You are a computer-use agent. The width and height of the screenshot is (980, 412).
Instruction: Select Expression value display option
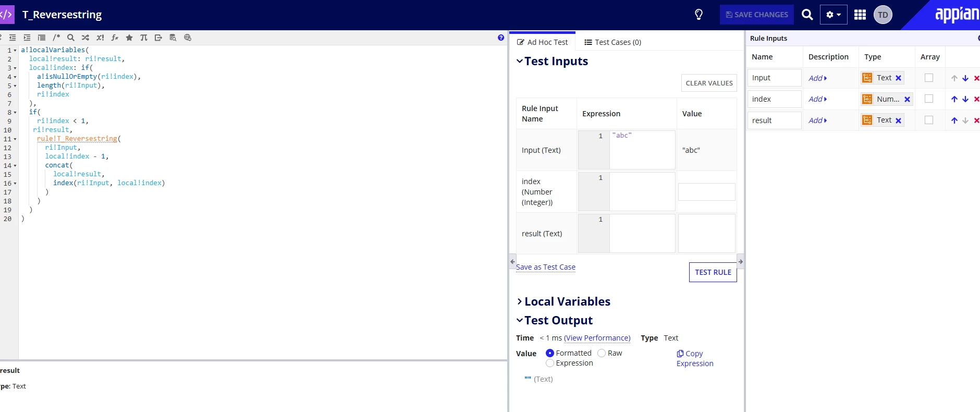[x=550, y=363]
